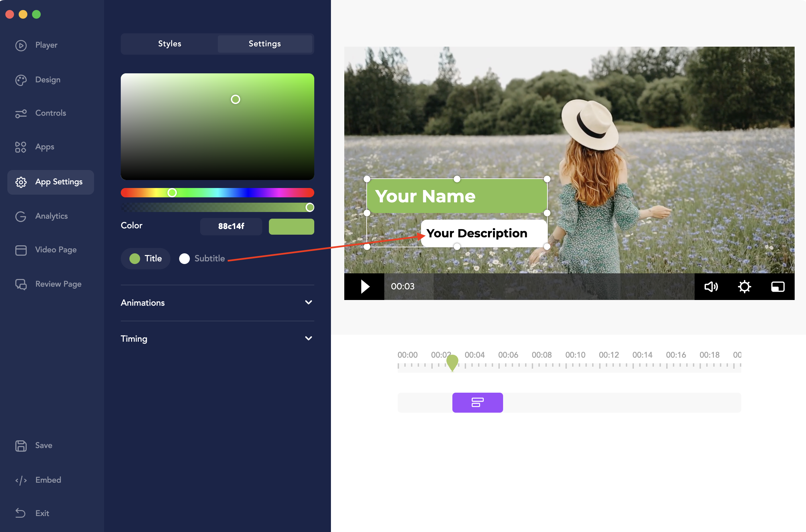Open the Controls menu label
Screen dimensions: 806x532
pyautogui.click(x=51, y=113)
